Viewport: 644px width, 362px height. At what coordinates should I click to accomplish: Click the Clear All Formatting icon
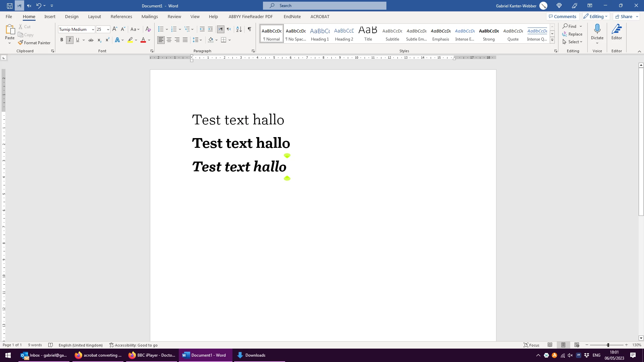tap(148, 29)
